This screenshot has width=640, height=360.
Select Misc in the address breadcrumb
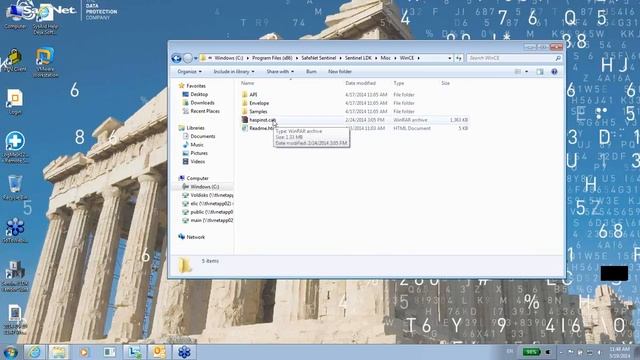point(385,58)
